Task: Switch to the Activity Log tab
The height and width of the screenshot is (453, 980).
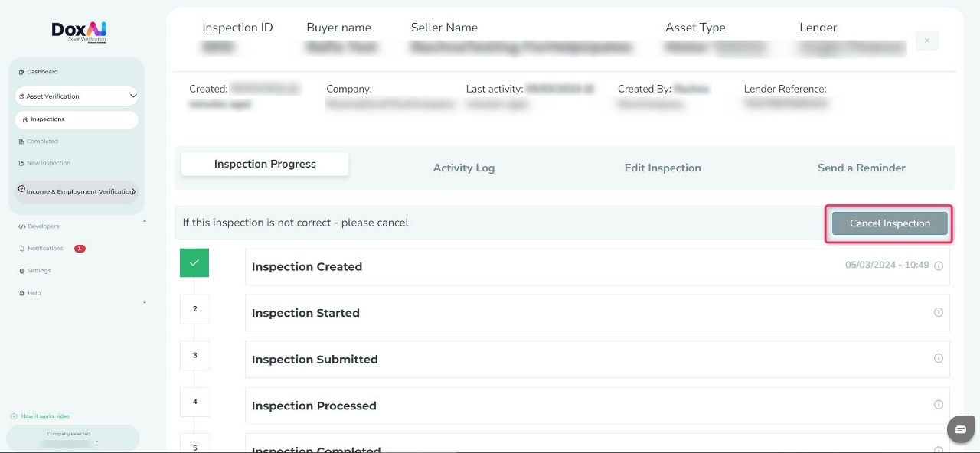Action: coord(463,168)
